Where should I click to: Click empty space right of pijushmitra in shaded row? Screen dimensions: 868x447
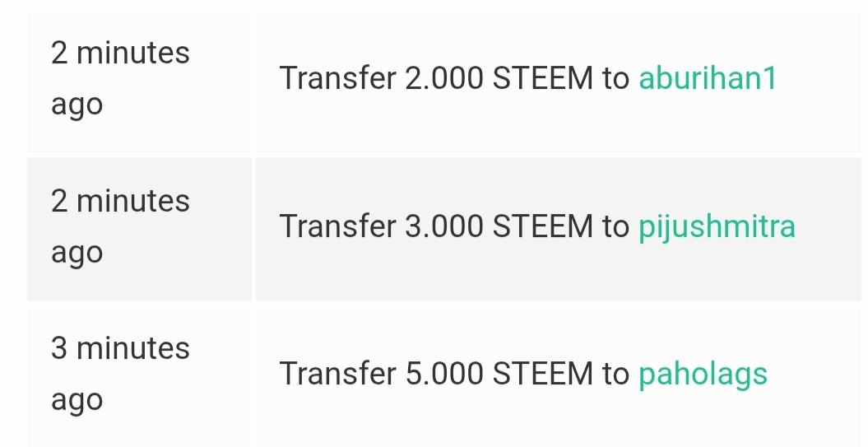coord(830,228)
